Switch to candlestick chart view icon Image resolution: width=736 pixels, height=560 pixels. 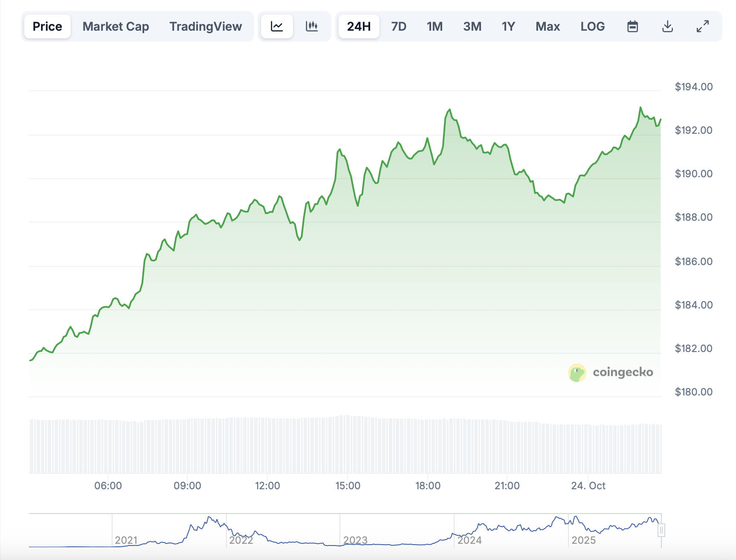click(312, 26)
